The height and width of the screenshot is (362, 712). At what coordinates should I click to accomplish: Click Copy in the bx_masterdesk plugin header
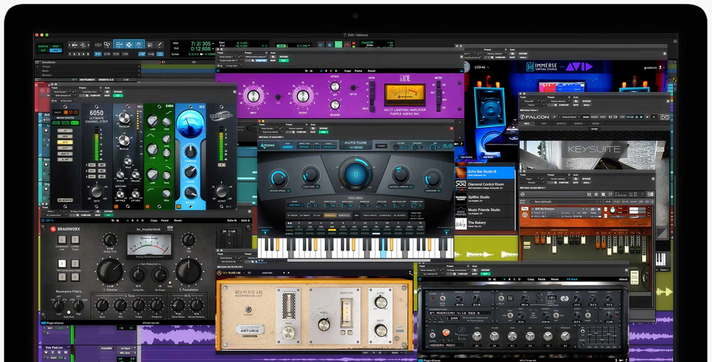coord(154,220)
